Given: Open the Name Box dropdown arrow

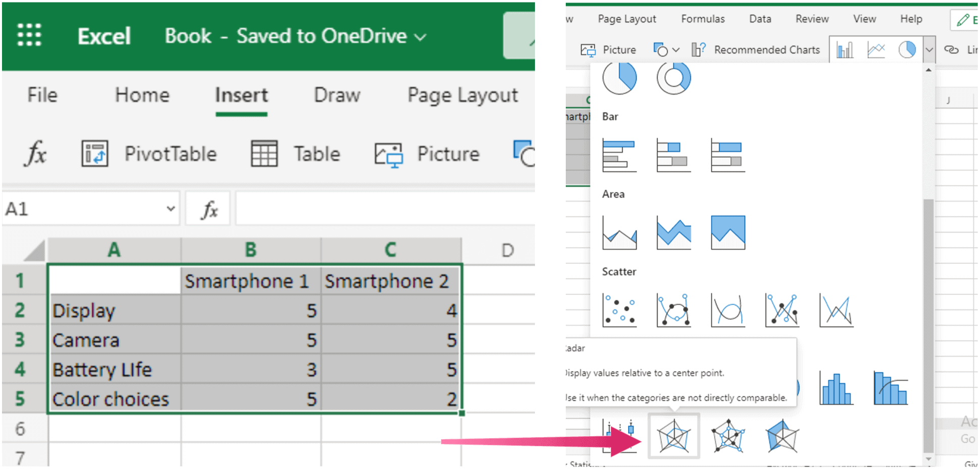Looking at the screenshot, I should pos(171,208).
